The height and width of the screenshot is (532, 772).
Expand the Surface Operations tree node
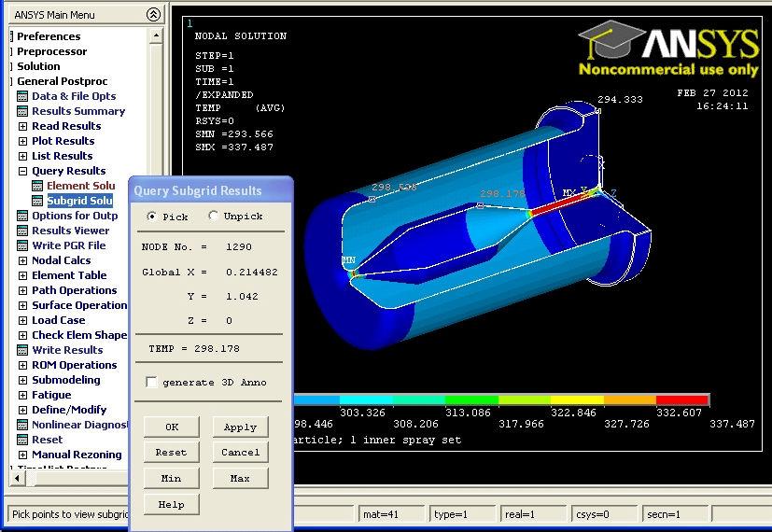22,305
